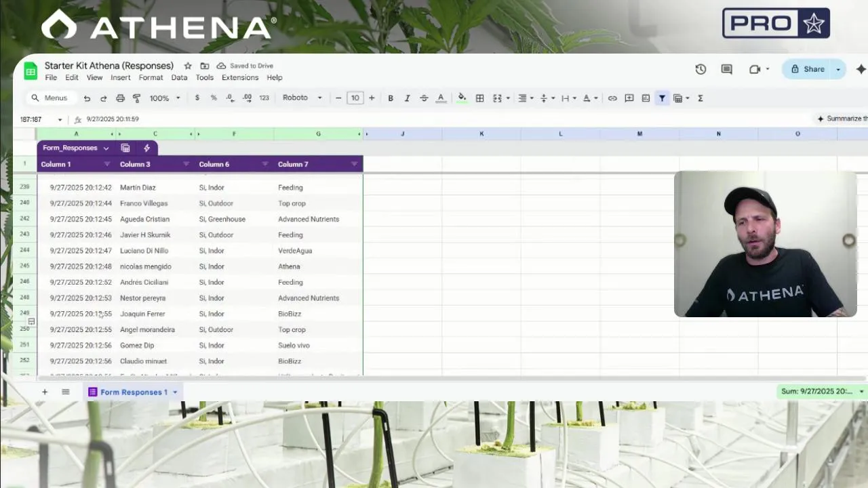Open the Column 3 filter dropdown
Image resolution: width=868 pixels, height=488 pixels.
coord(186,164)
